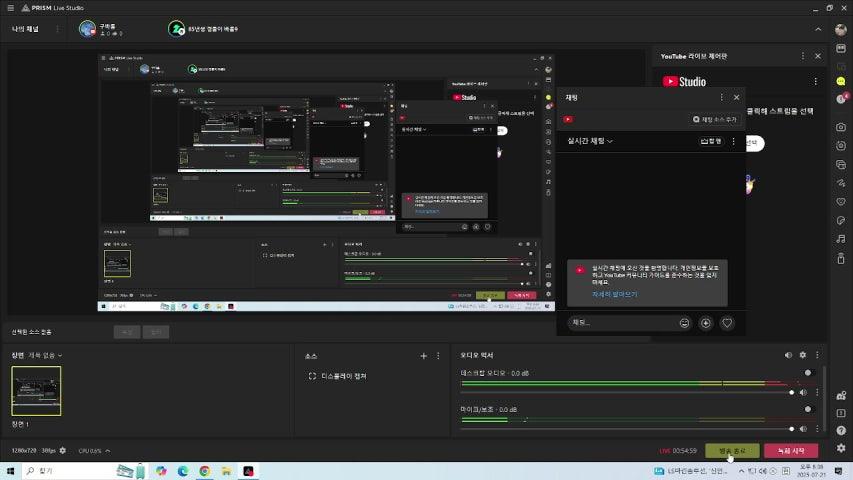Open the help question mark sidebar icon
The width and height of the screenshot is (853, 480).
coord(841,430)
